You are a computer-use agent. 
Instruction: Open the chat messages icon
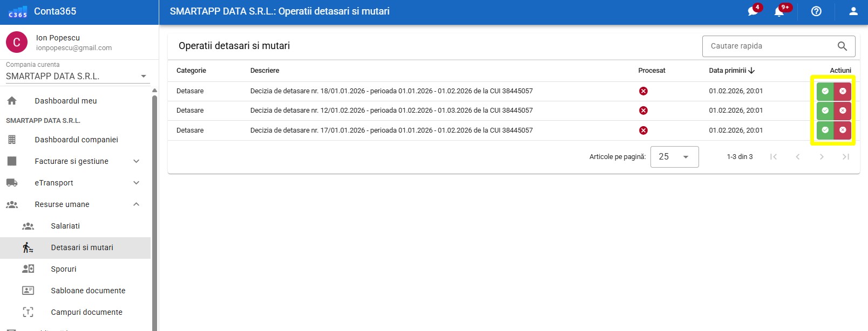coord(752,11)
